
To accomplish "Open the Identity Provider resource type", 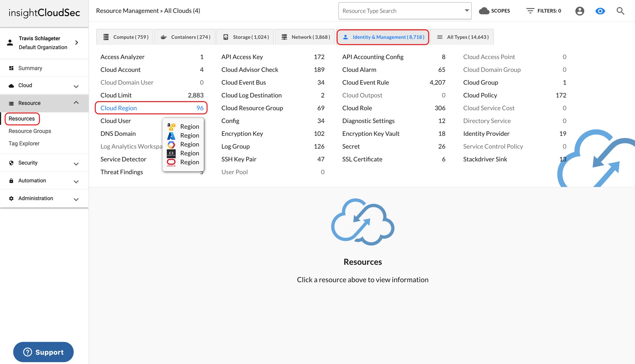I will pyautogui.click(x=514, y=134).
